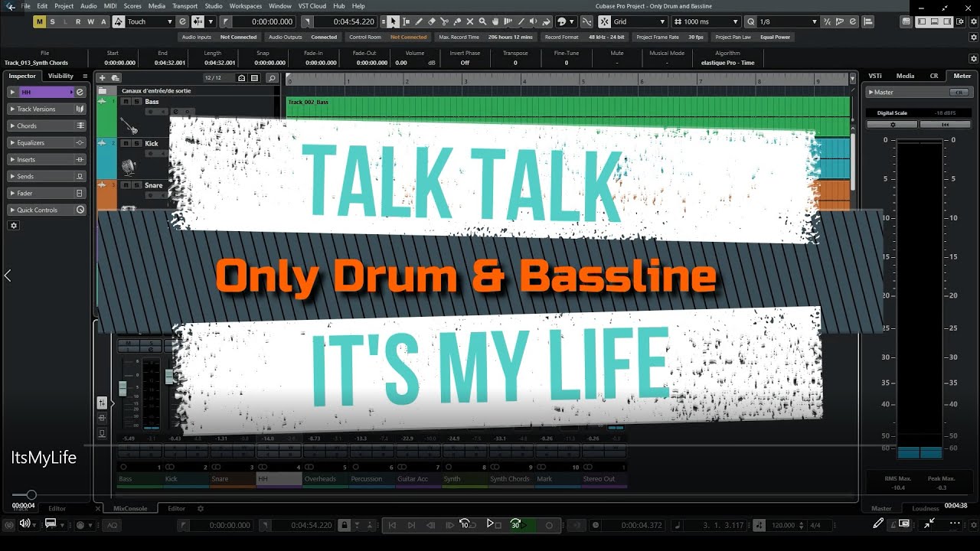Toggle Solo on the Kick track
980x551 pixels.
[136, 143]
